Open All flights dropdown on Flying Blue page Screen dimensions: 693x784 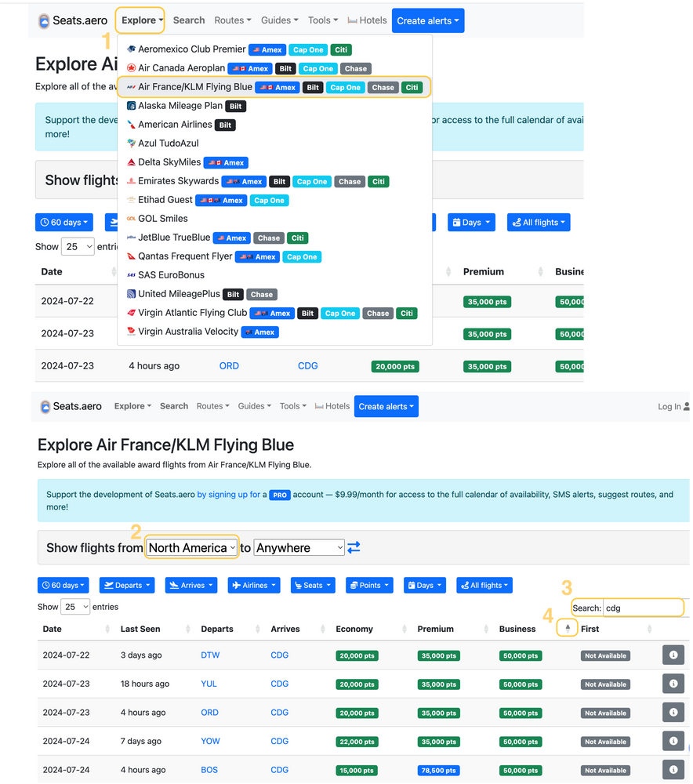pos(484,586)
